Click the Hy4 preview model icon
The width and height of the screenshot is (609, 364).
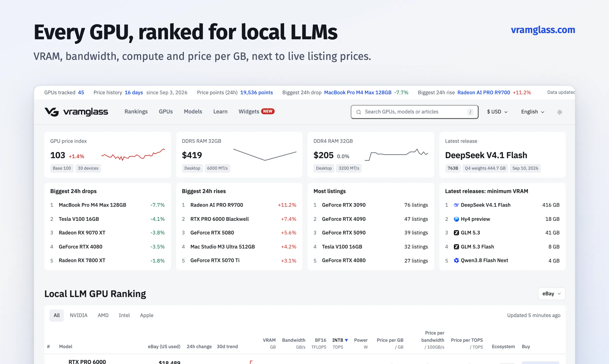[456, 219]
